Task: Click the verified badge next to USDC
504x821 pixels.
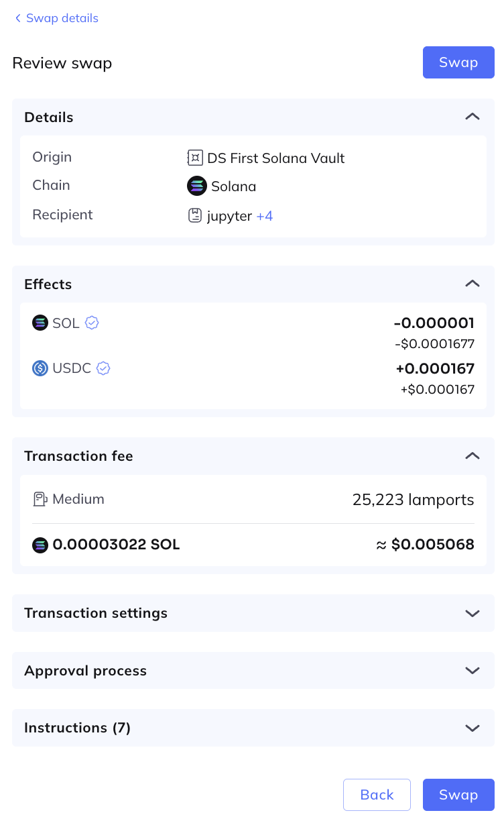Action: 103,368
